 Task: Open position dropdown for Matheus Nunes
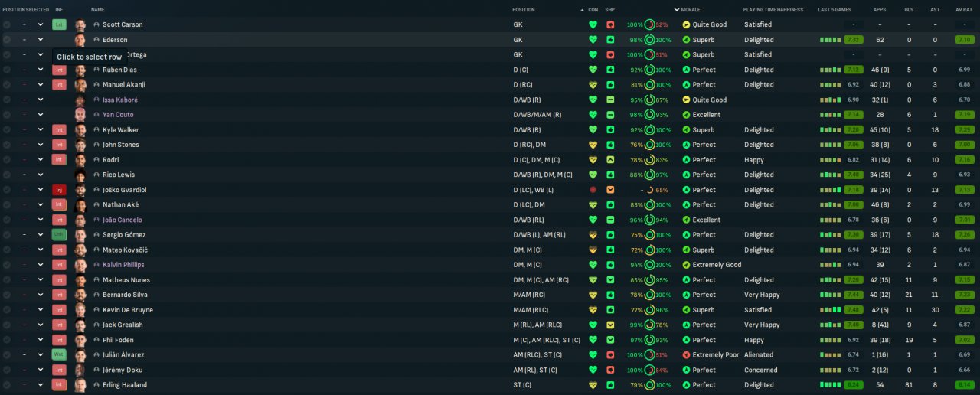tap(41, 280)
